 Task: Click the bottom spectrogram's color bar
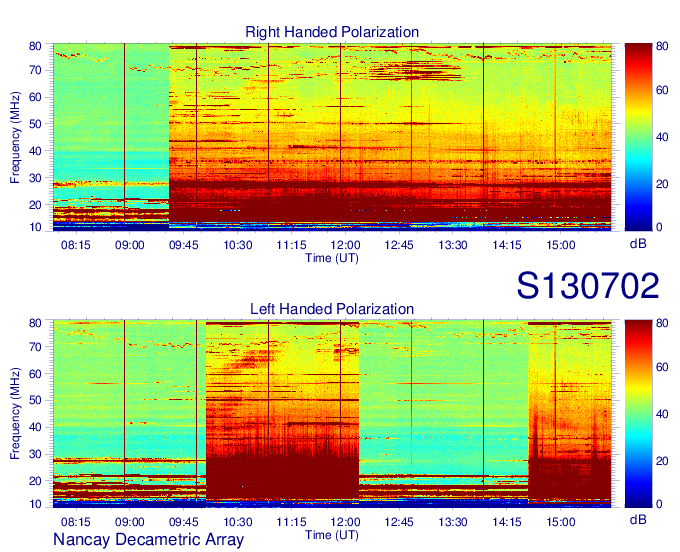[x=638, y=414]
